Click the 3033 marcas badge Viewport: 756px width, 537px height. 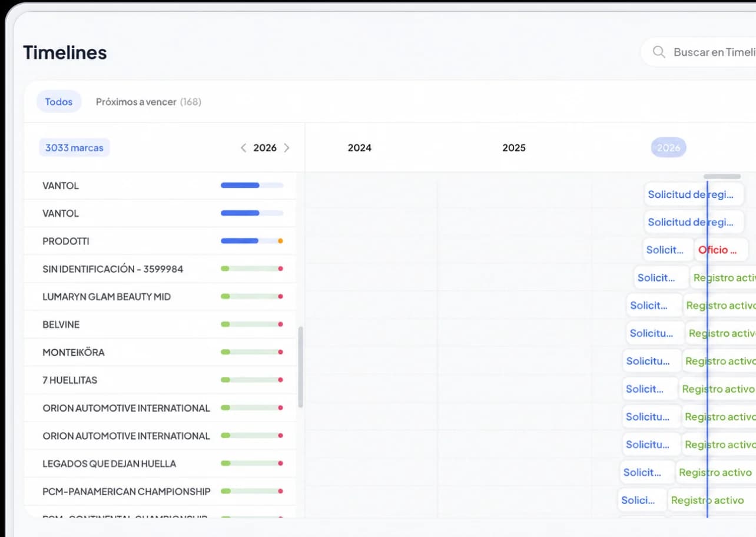point(74,148)
